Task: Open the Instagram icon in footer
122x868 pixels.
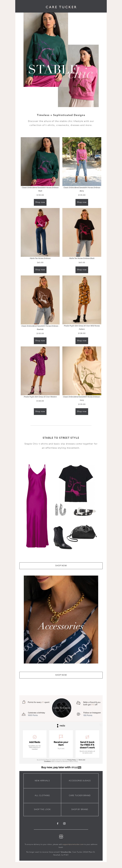Action: [64, 823]
